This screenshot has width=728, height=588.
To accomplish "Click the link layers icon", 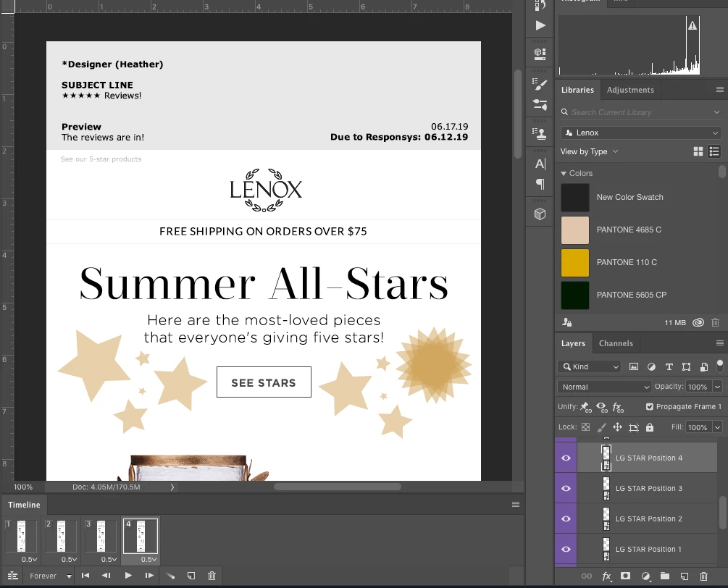I will pyautogui.click(x=587, y=576).
